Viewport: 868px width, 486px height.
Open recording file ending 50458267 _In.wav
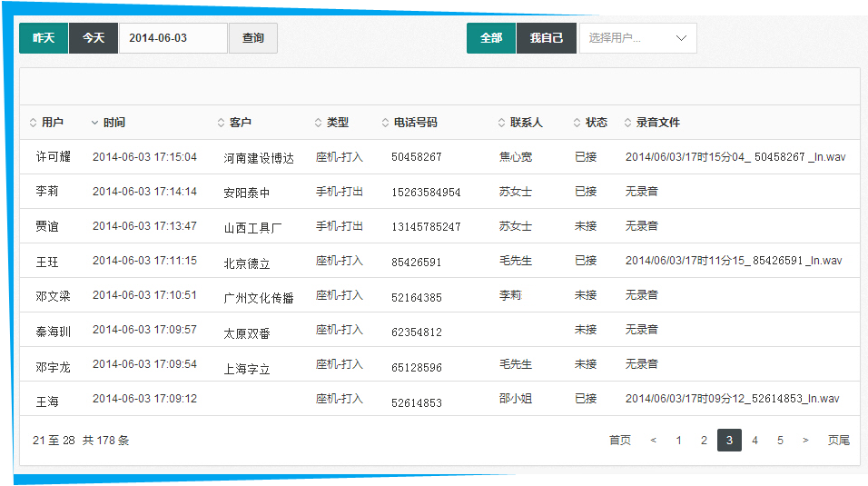pos(735,157)
